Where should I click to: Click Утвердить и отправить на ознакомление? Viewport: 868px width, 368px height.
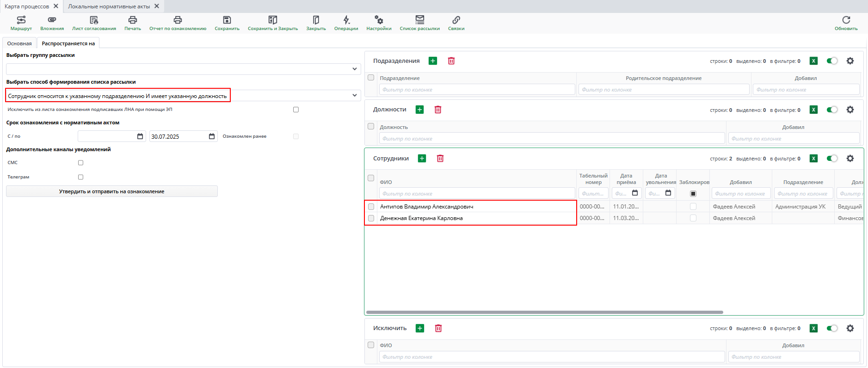111,191
